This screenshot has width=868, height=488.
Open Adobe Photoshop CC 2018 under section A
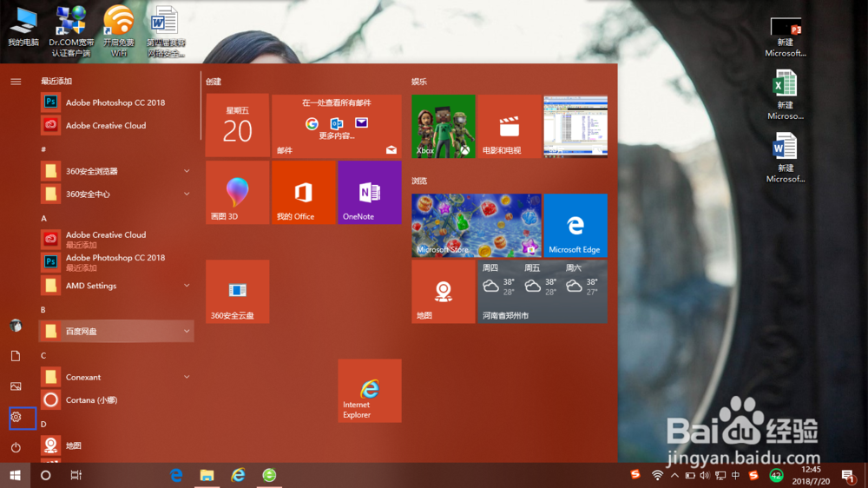click(115, 262)
